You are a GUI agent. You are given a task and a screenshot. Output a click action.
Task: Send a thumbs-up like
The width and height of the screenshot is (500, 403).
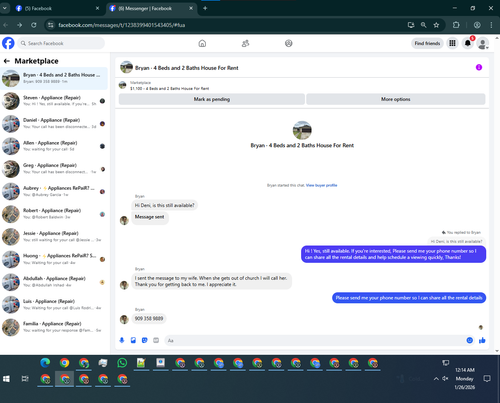(x=482, y=340)
